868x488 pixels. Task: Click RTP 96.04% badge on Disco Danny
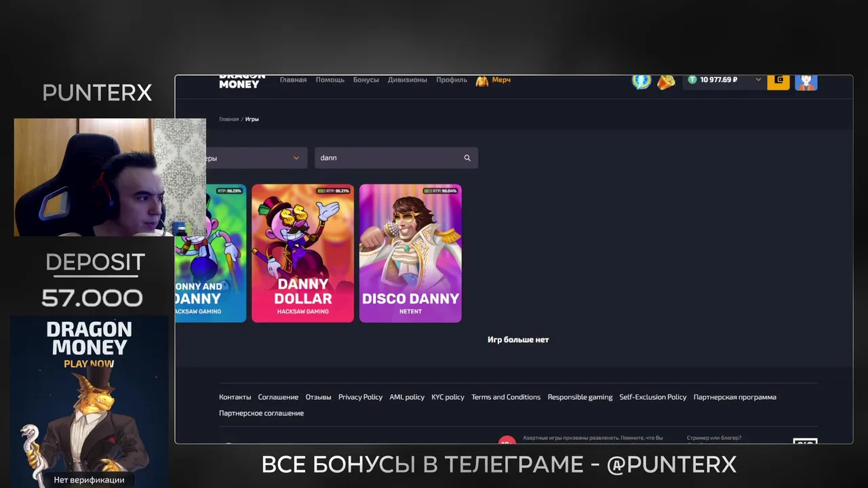pos(441,191)
